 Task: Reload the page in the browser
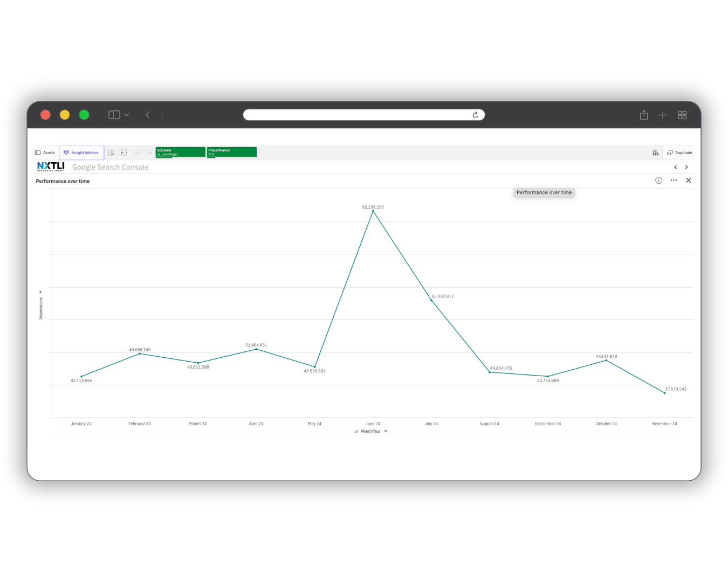point(476,115)
